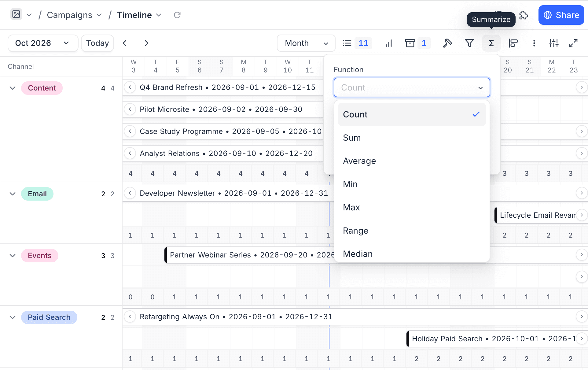Viewport: 588px width, 370px height.
Task: Open the vertical three-dot more menu
Action: 534,43
